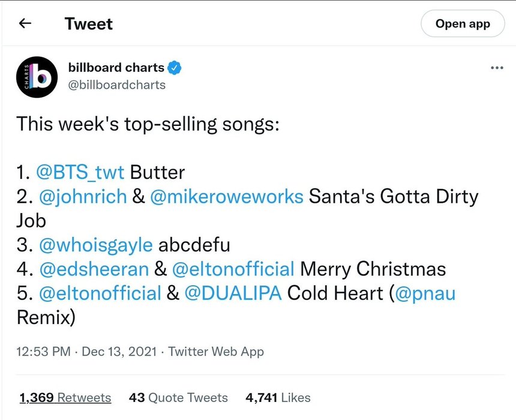Click the Twitter Web App source label

pyautogui.click(x=216, y=352)
